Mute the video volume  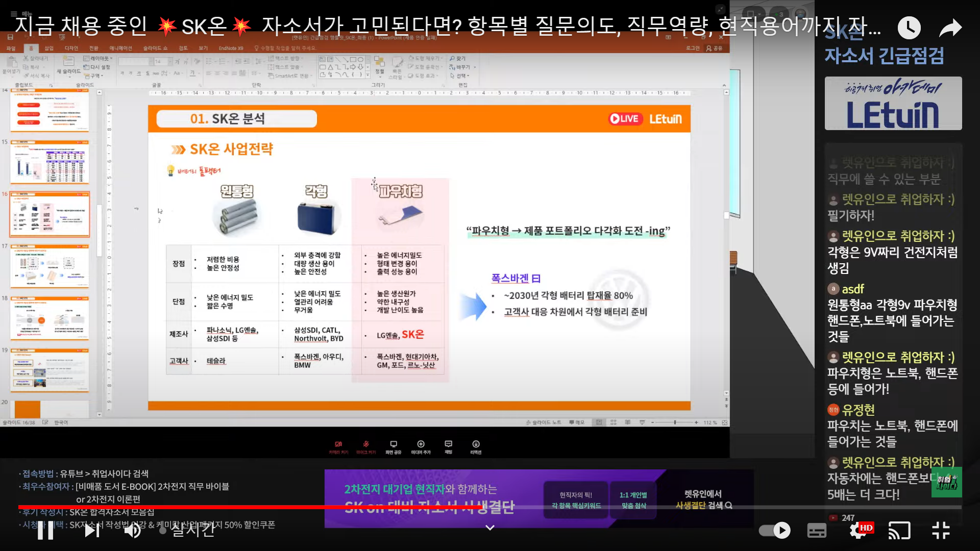[x=133, y=531]
